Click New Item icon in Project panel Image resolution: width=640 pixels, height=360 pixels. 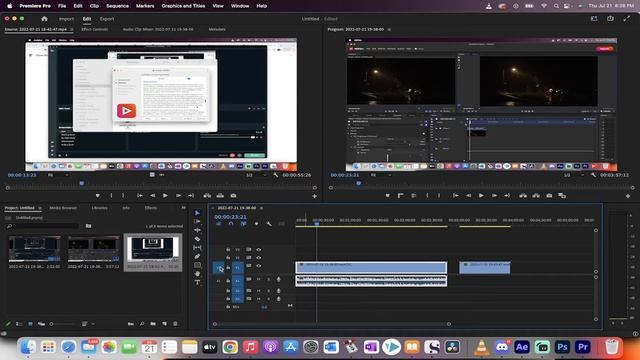[164, 324]
